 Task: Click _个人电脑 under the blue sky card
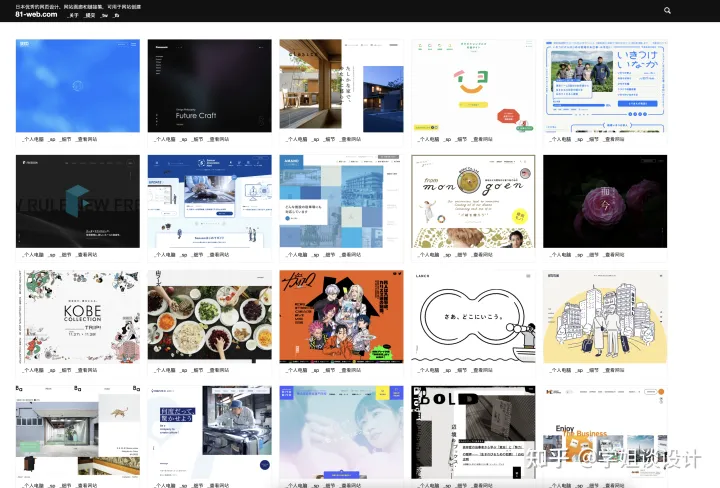(x=33, y=139)
